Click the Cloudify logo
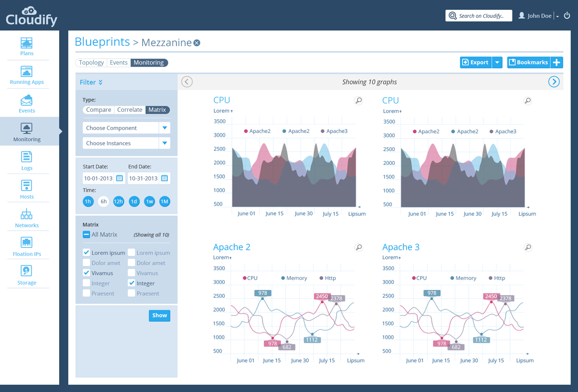 [x=31, y=16]
